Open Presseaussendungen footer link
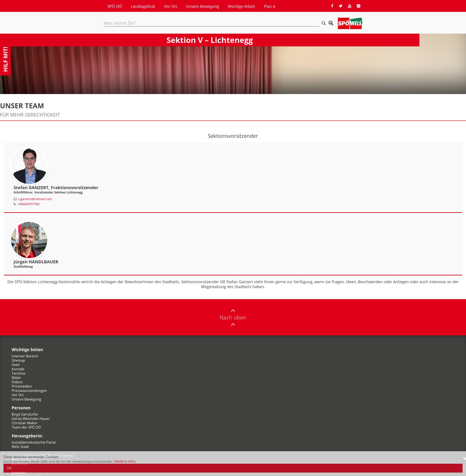Screen dimensions: 466x476 (29, 391)
